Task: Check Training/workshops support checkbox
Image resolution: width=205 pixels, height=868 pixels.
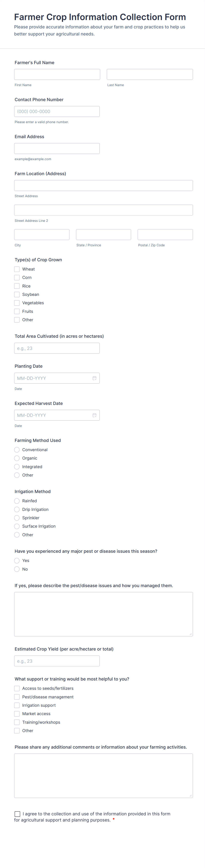Action: (x=17, y=722)
